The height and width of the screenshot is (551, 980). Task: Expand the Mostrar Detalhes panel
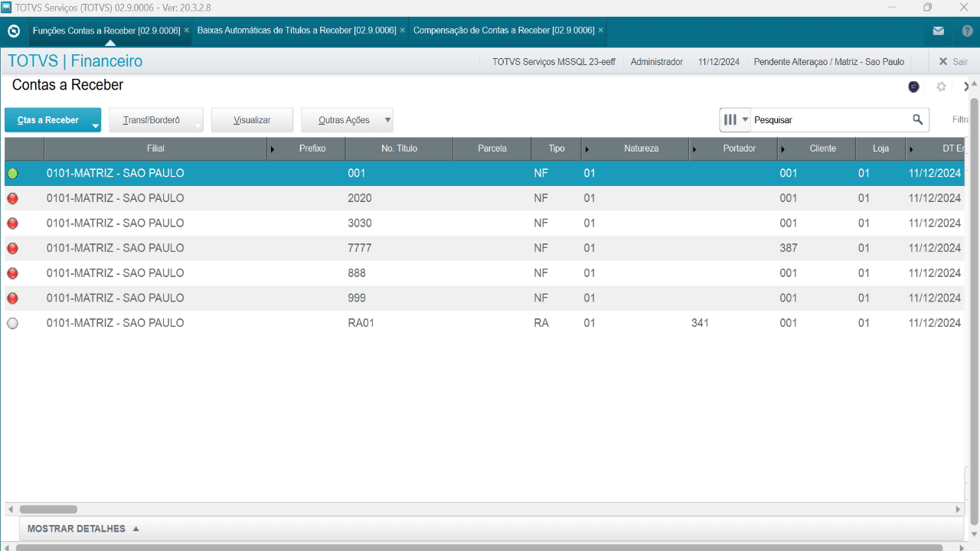[x=83, y=529]
